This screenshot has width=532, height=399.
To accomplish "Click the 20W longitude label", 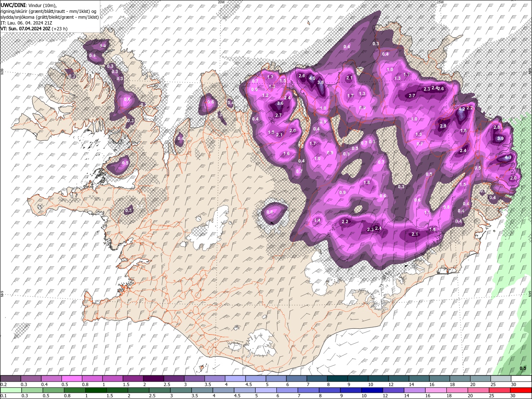I will [221, 2].
